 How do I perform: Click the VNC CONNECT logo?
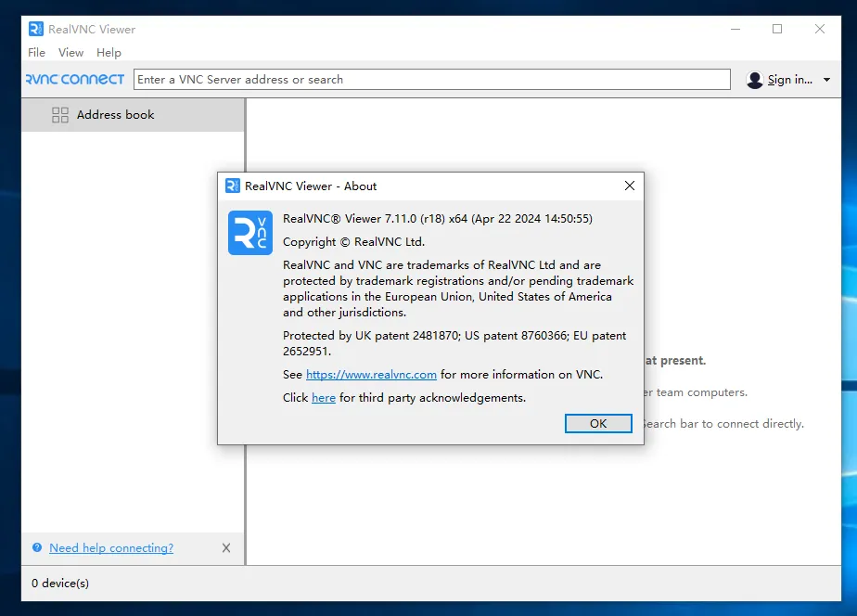(x=74, y=79)
